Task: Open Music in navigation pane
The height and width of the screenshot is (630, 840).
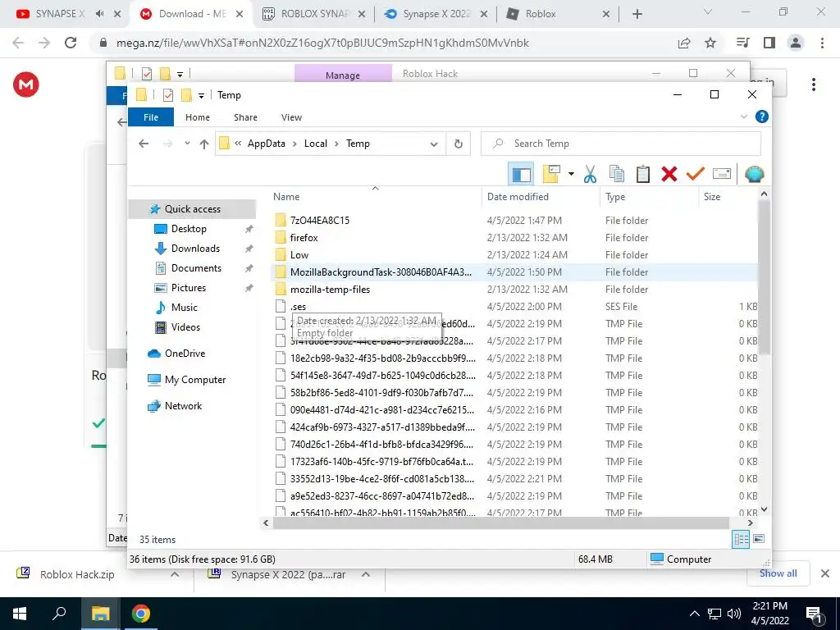Action: pyautogui.click(x=184, y=308)
